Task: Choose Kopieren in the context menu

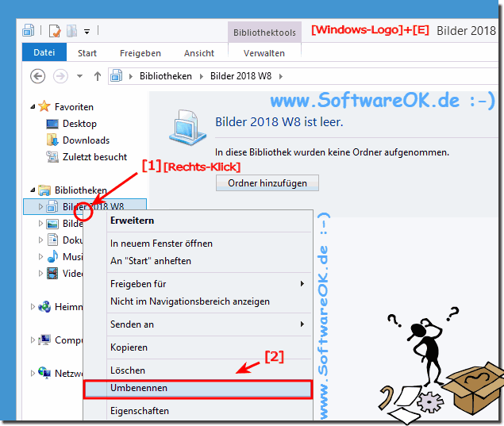Action: click(x=198, y=347)
